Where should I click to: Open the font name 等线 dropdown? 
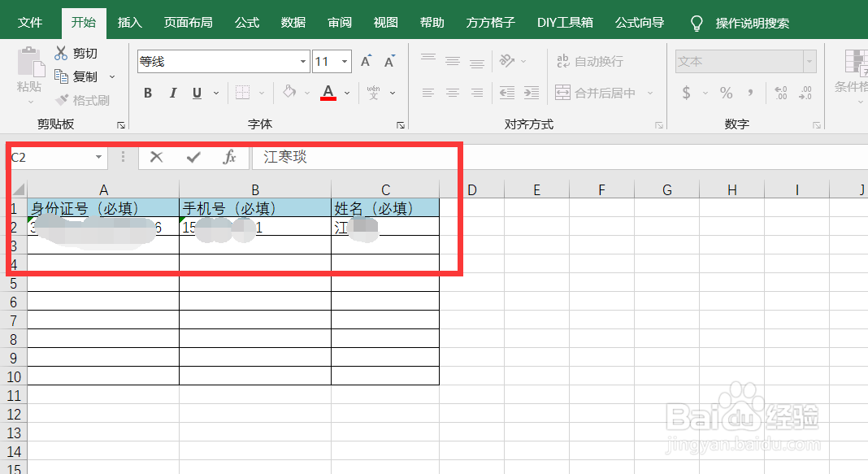point(302,61)
